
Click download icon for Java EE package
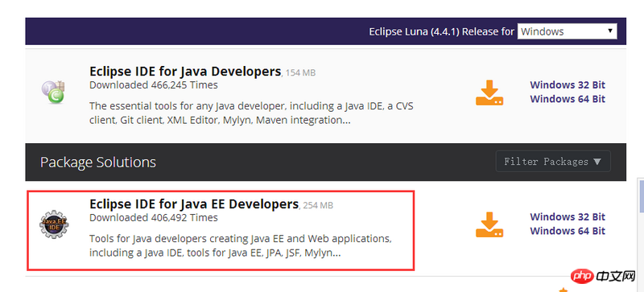[x=489, y=224]
